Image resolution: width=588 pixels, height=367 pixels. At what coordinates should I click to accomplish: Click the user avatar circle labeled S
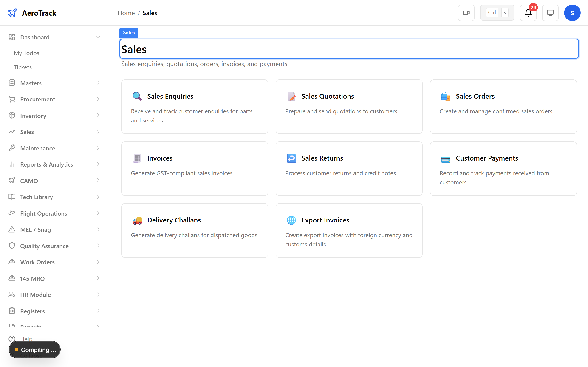click(572, 13)
